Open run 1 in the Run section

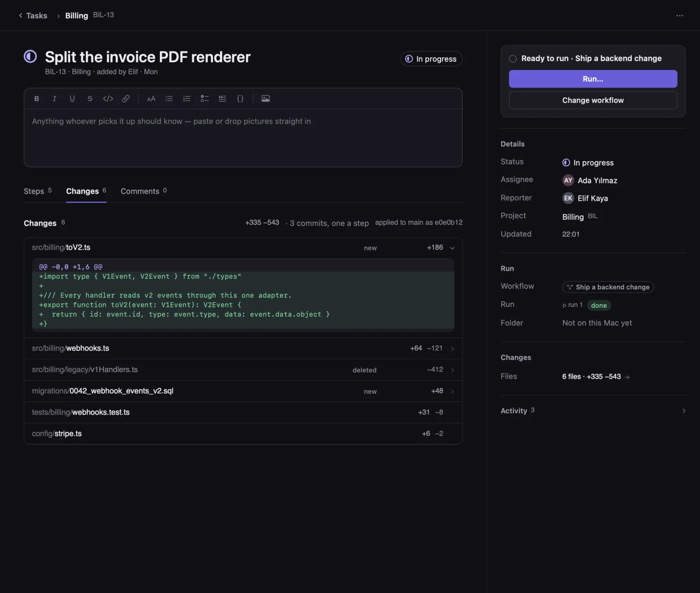[x=572, y=305]
